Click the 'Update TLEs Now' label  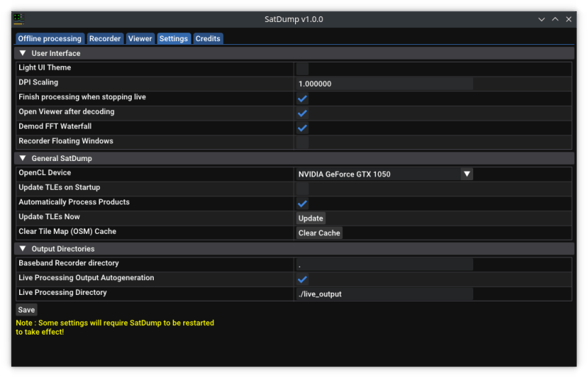coord(49,216)
